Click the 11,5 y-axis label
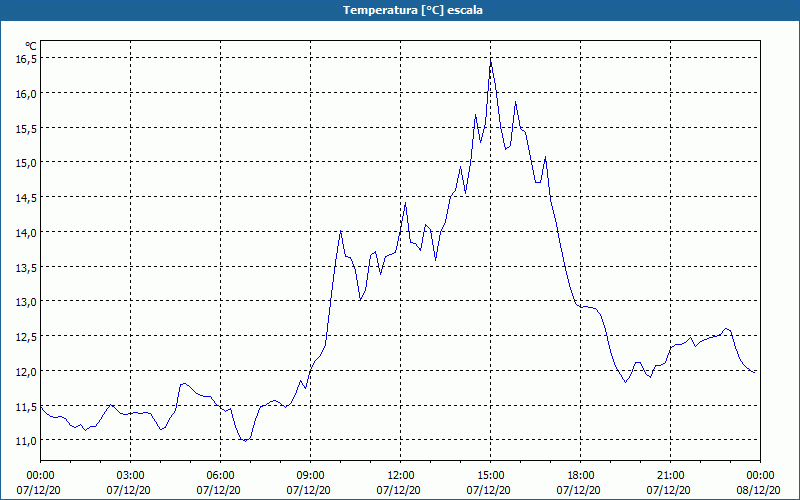 (26, 407)
